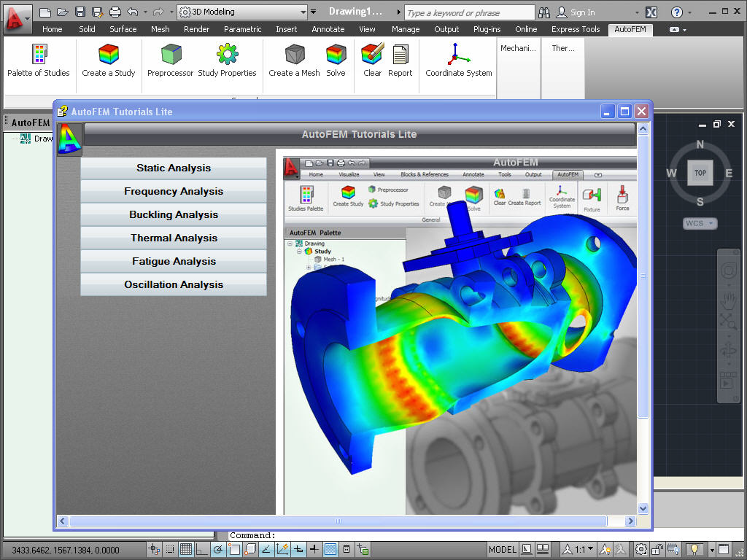The height and width of the screenshot is (560, 747).
Task: Open Thermal Analysis tutorial
Action: [174, 238]
